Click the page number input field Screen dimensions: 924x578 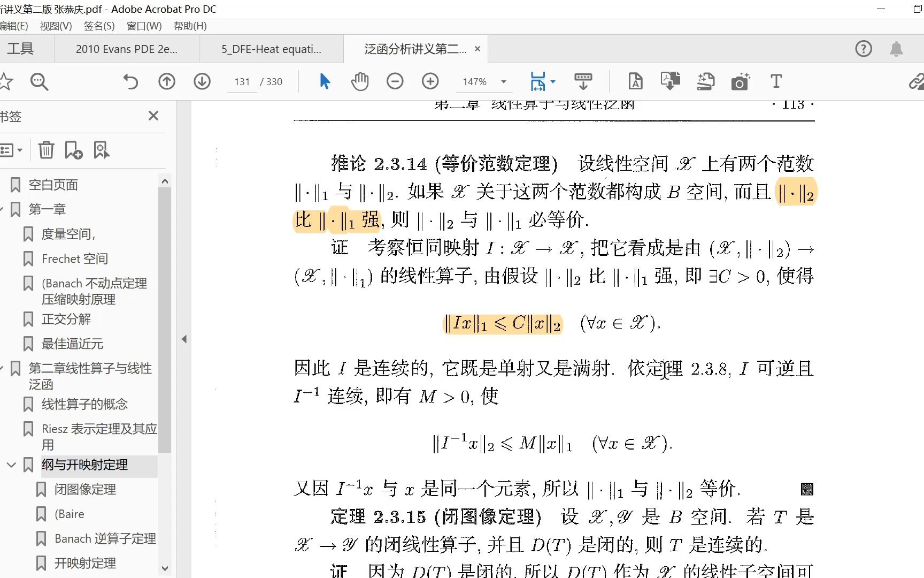(242, 82)
